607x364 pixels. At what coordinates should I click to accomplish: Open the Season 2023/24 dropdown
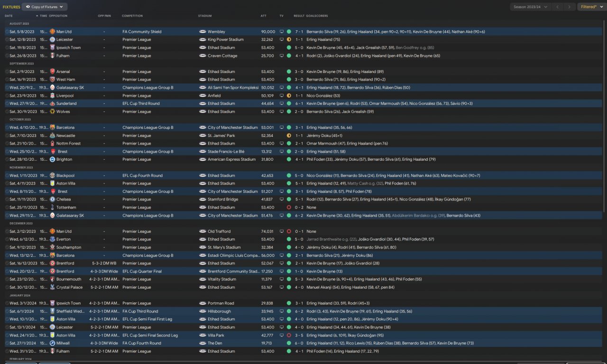point(531,7)
